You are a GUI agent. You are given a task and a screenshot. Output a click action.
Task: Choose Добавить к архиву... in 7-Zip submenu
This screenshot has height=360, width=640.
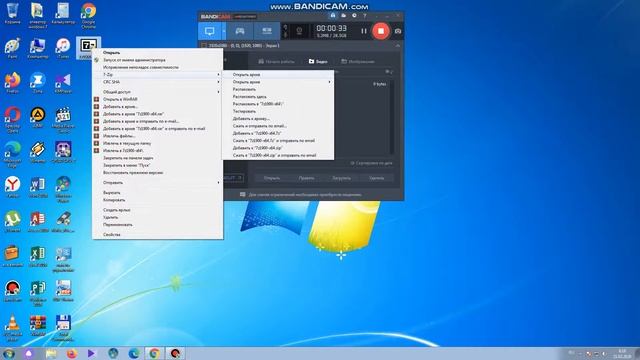[x=278, y=119]
